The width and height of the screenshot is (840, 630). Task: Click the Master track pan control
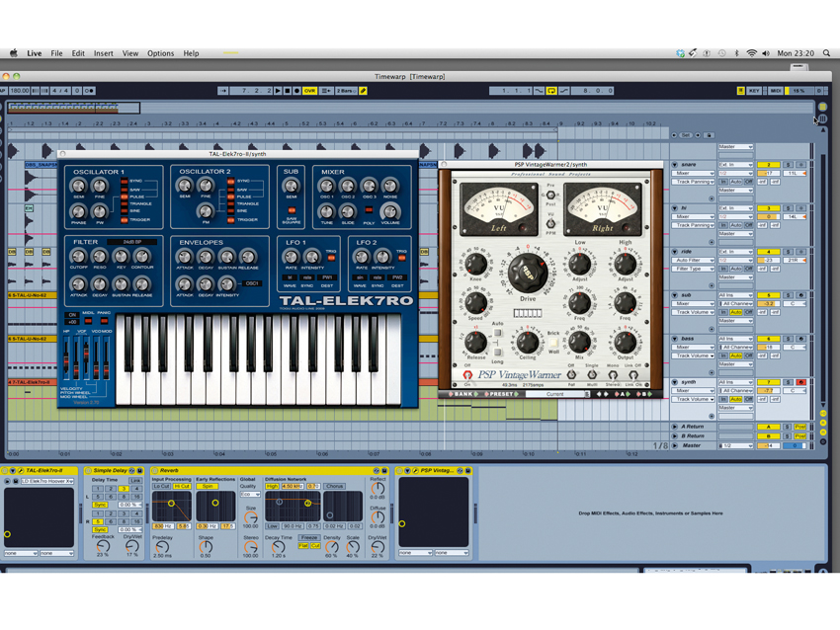tap(795, 445)
